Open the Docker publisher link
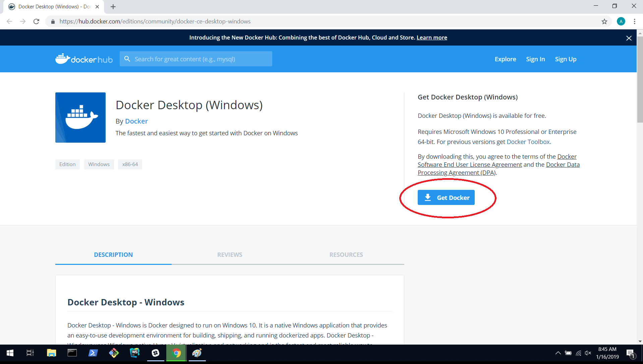This screenshot has width=643, height=364. tap(136, 121)
